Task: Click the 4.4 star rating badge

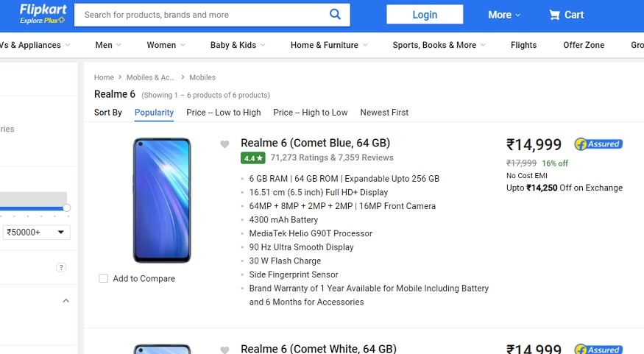Action: (253, 158)
